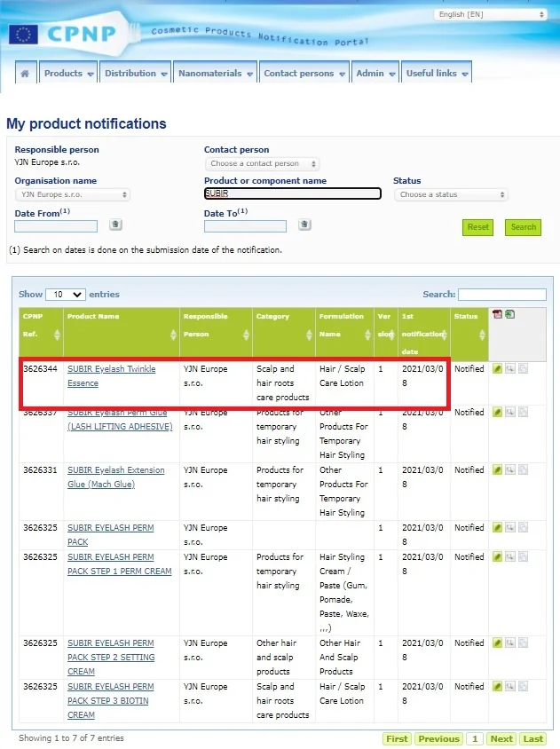
Task: Change the Show entries count dropdown
Action: 66,295
